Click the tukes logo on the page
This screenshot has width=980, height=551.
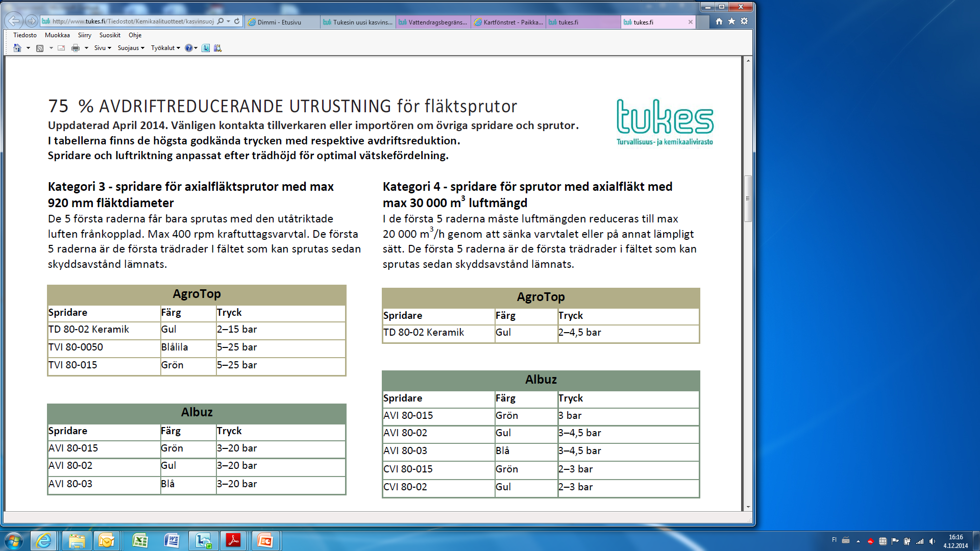(665, 122)
